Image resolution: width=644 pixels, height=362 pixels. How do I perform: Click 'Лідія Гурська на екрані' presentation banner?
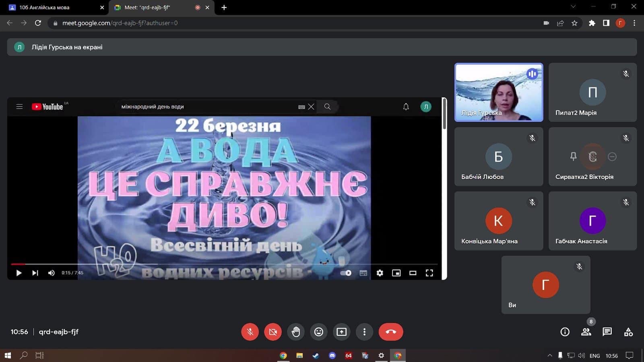(322, 47)
